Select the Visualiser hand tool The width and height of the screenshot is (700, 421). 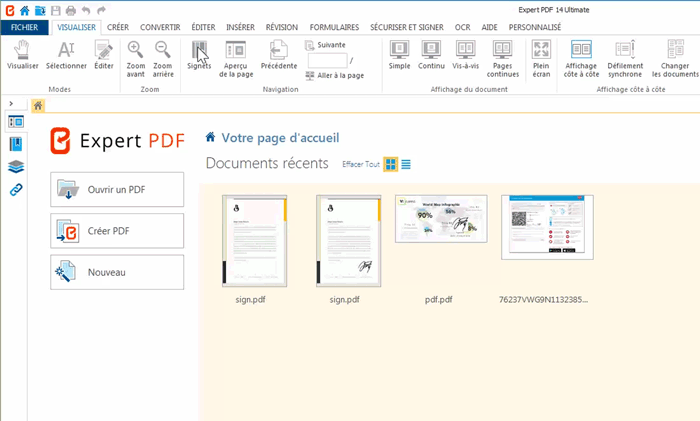[22, 54]
